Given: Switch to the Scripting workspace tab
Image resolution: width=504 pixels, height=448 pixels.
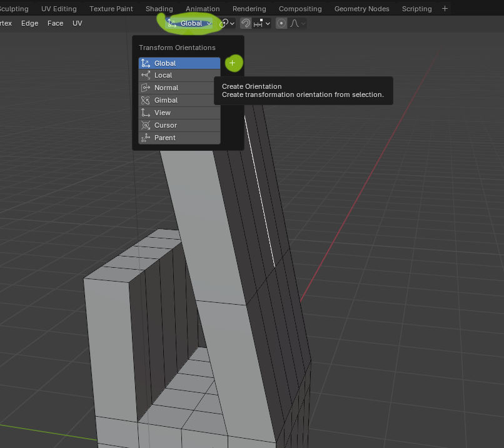Looking at the screenshot, I should (416, 9).
